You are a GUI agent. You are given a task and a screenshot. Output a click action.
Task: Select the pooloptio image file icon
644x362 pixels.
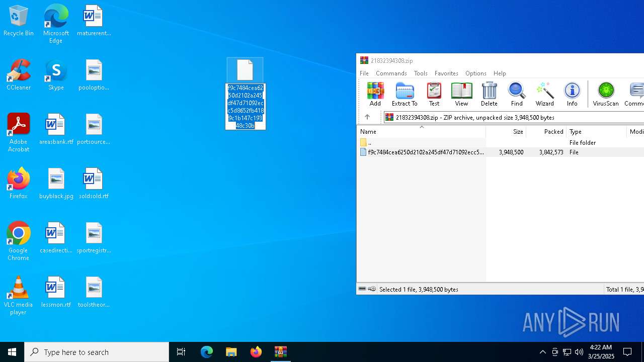94,75
